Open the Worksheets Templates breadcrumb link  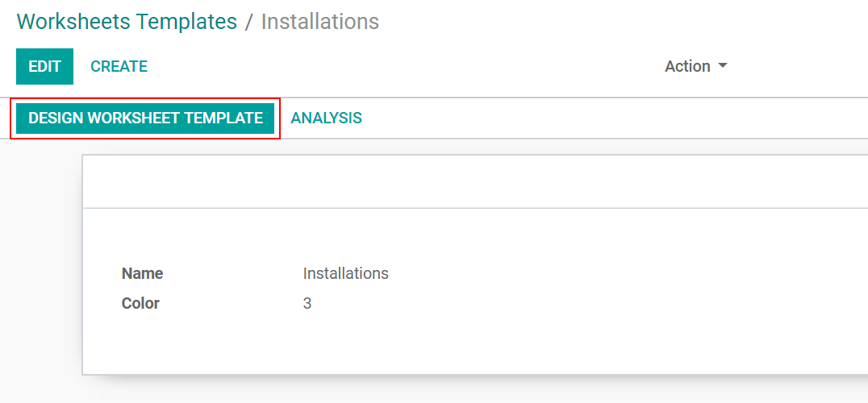[x=127, y=22]
